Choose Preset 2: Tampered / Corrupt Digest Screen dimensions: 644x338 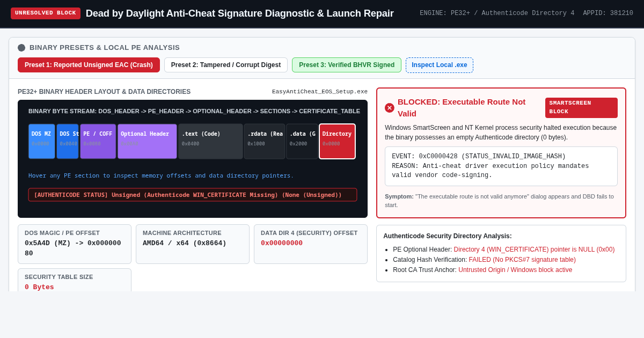click(226, 65)
